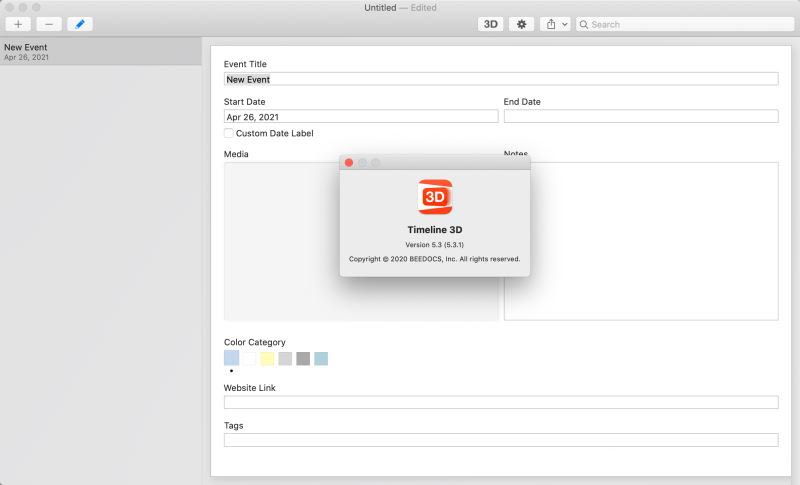The image size is (800, 485).
Task: Click the Timeline 3D name text
Action: [435, 230]
